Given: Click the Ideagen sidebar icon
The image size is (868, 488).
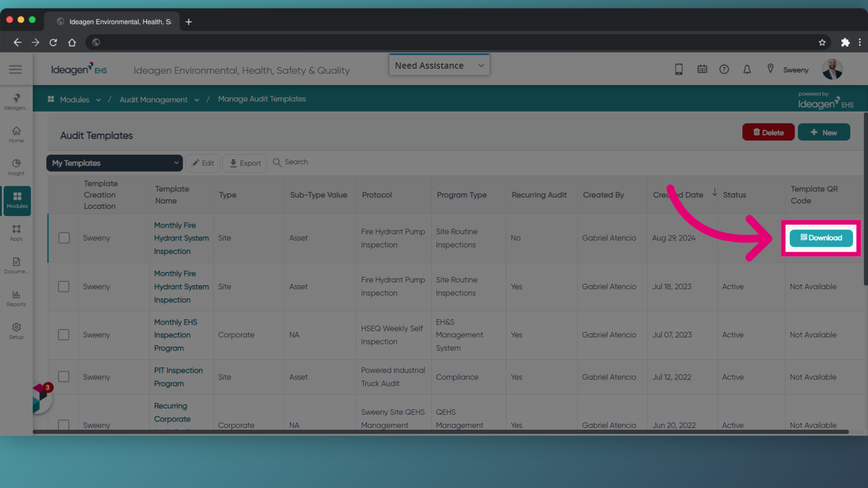Looking at the screenshot, I should pos(16,102).
